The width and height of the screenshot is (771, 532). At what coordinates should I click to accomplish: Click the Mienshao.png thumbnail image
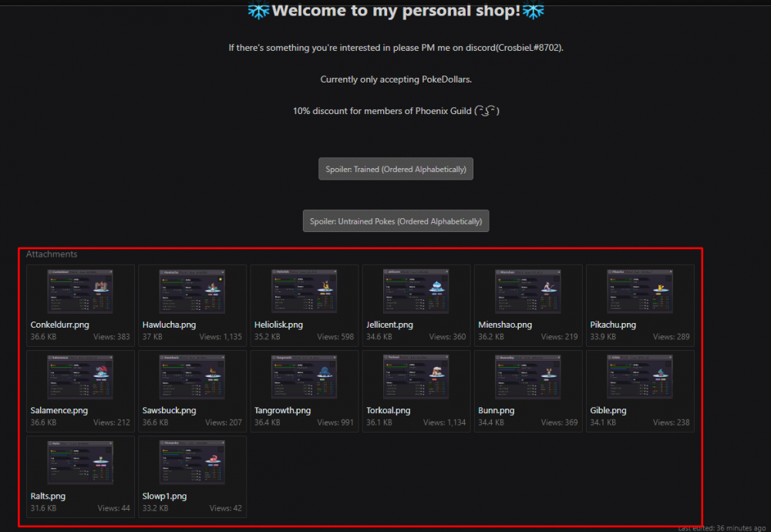(528, 291)
